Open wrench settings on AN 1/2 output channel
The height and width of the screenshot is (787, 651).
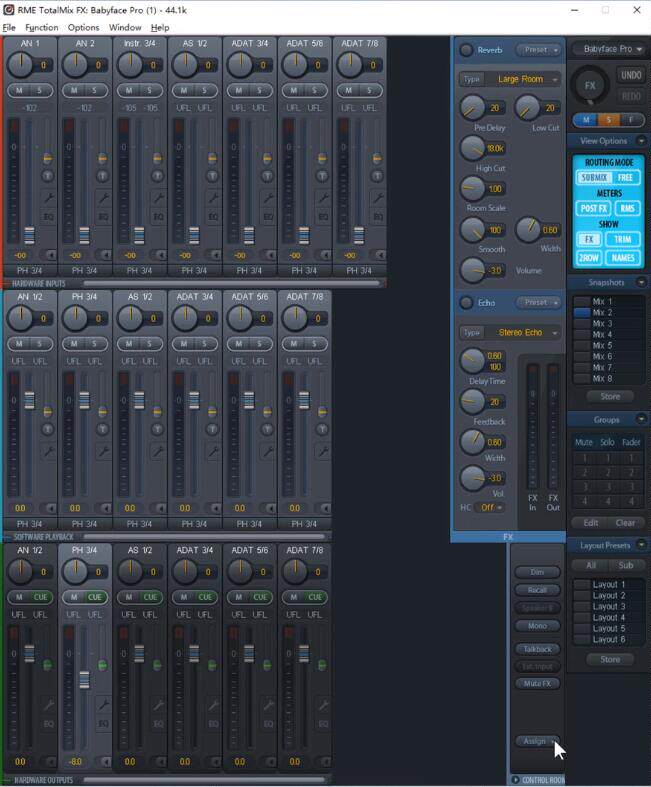(x=48, y=705)
